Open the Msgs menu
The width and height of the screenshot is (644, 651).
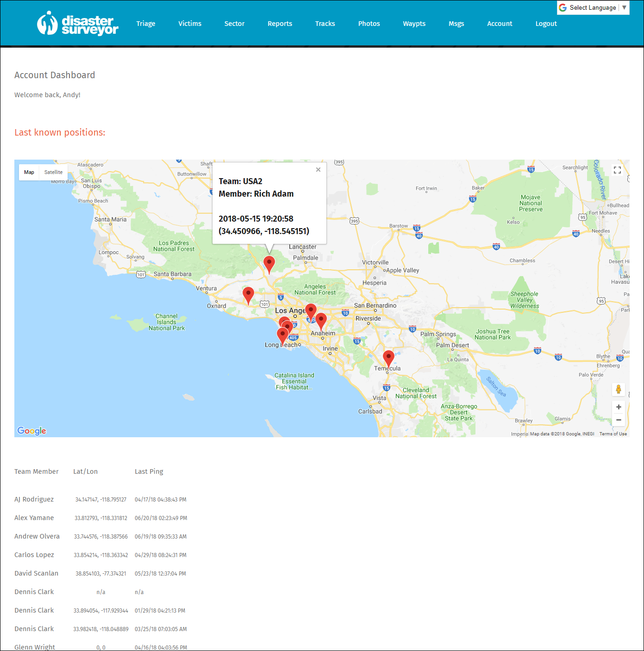pos(456,24)
